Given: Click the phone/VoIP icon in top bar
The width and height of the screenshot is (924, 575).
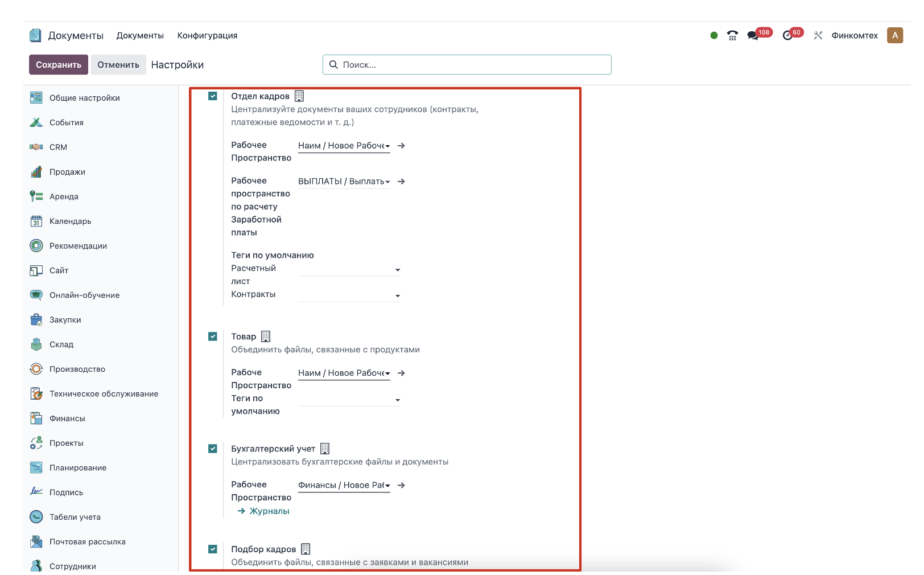Looking at the screenshot, I should click(x=732, y=35).
